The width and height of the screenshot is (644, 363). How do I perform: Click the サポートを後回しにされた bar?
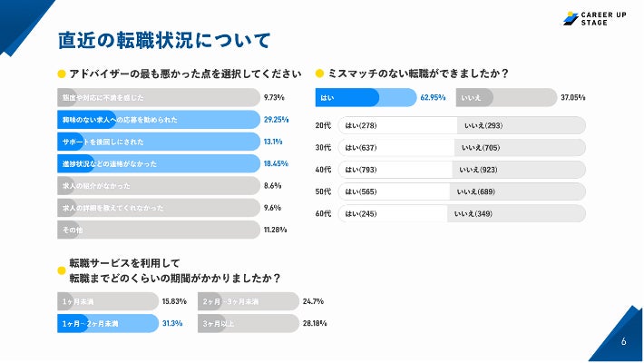(x=154, y=142)
